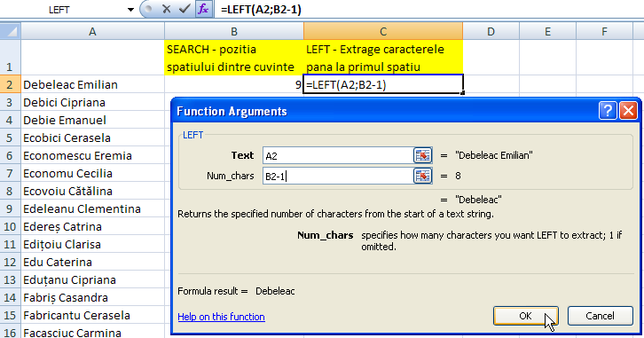Confirm the function with the OK button

pos(526,316)
